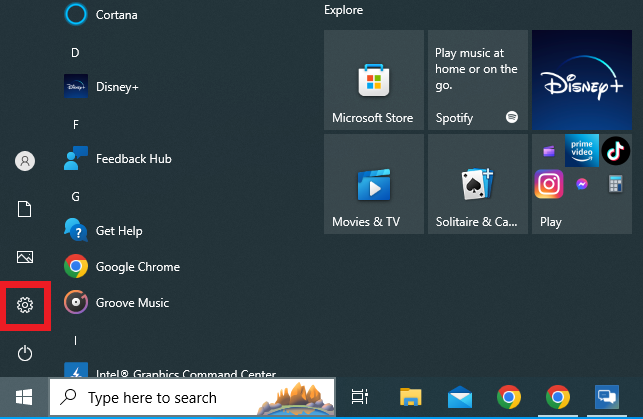Open the Documents icon in left rail
The image size is (643, 419).
(x=26, y=209)
